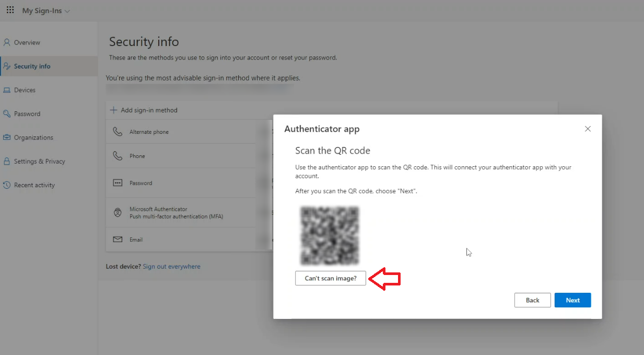This screenshot has width=644, height=355.
Task: Click the blurred QR code image
Action: point(330,235)
